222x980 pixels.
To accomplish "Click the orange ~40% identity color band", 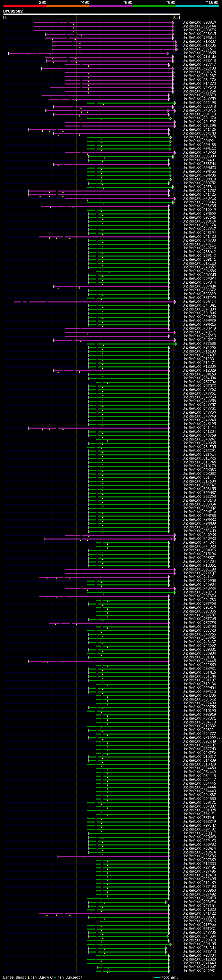I will click(68, 7).
